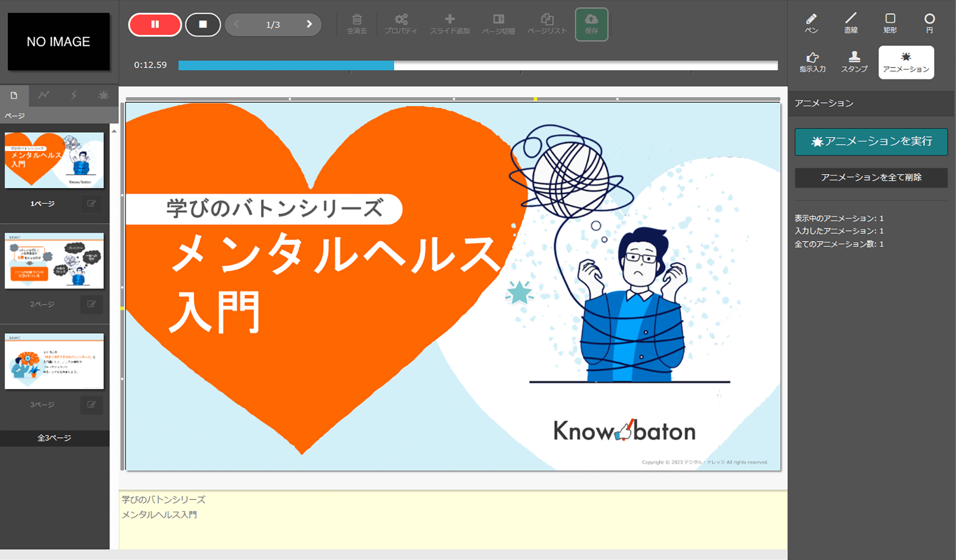Select the 円 circle tool
Viewport: 956px width, 560px height.
click(929, 23)
